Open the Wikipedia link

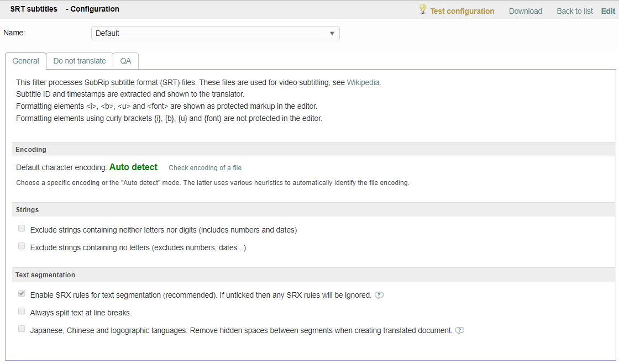click(x=363, y=82)
